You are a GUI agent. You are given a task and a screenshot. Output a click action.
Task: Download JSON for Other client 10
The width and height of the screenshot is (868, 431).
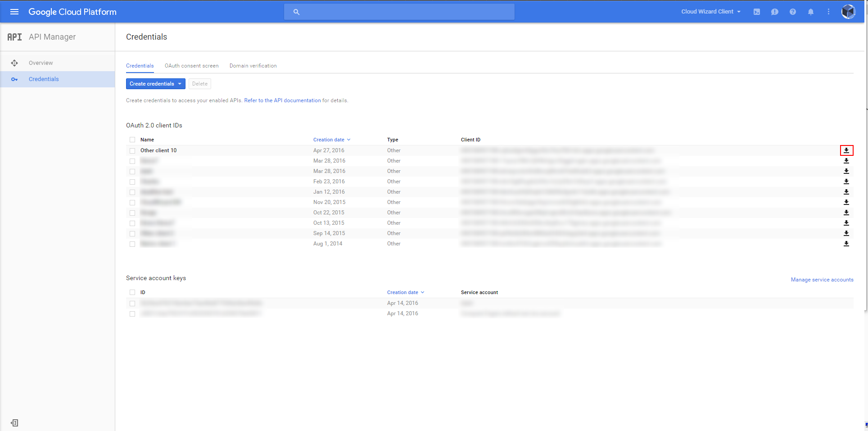[846, 150]
